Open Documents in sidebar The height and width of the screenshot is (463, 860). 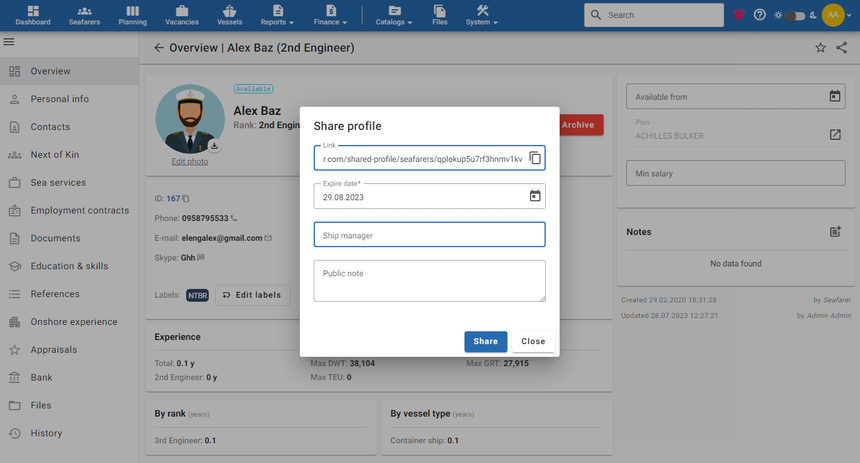click(69, 238)
